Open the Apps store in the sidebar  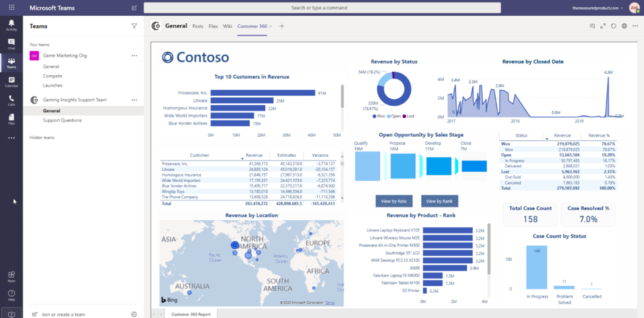(x=11, y=276)
